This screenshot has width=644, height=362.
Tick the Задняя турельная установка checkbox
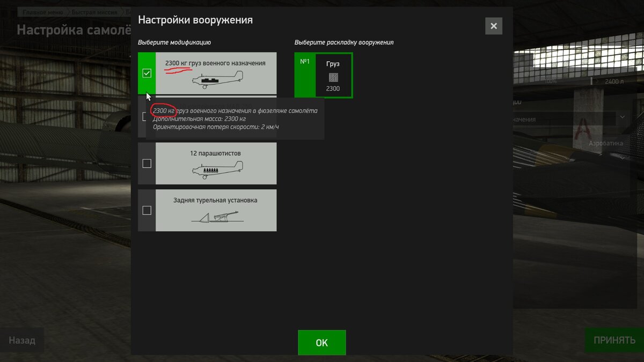147,211
